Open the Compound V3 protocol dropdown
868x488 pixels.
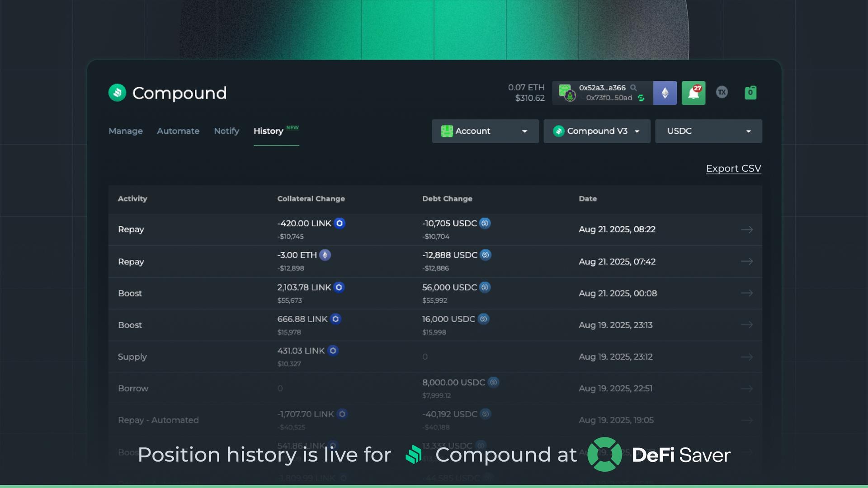click(x=596, y=131)
